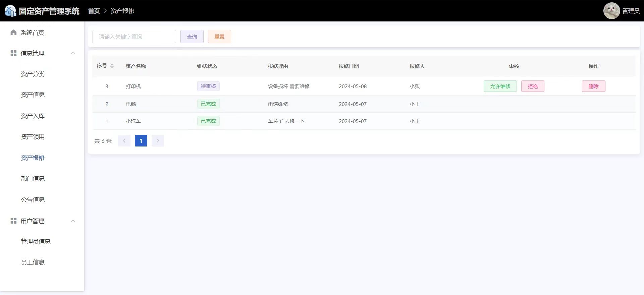Click the house icon beside 系统首页

tap(13, 33)
